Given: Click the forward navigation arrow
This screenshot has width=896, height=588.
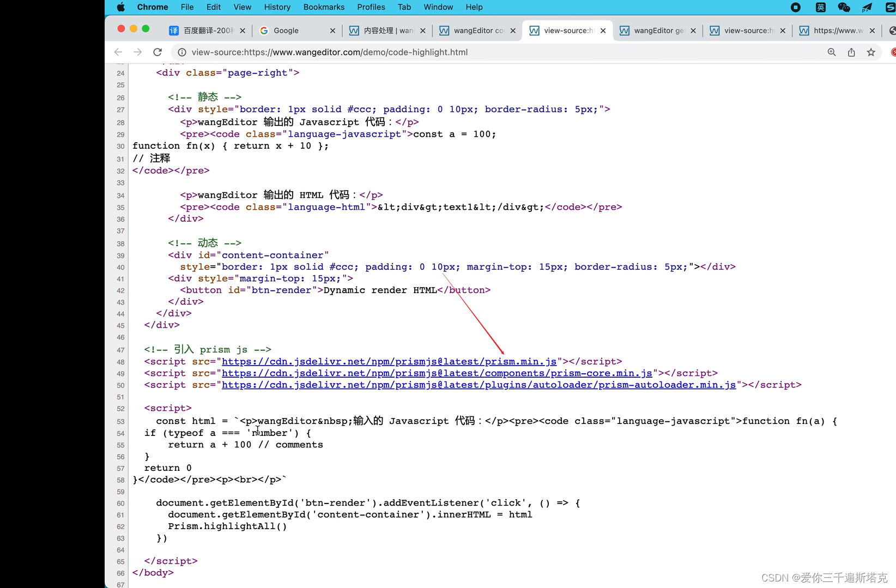Looking at the screenshot, I should pyautogui.click(x=137, y=52).
